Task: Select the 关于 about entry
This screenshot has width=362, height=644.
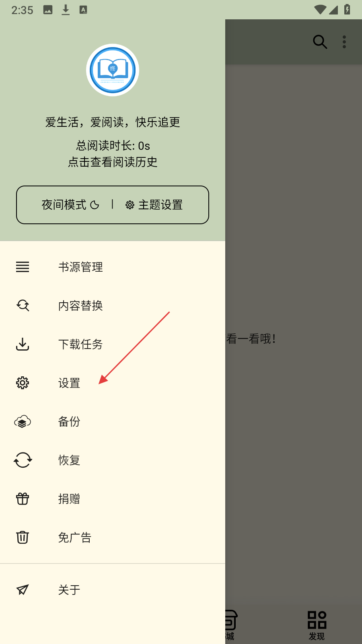Action: (x=113, y=590)
